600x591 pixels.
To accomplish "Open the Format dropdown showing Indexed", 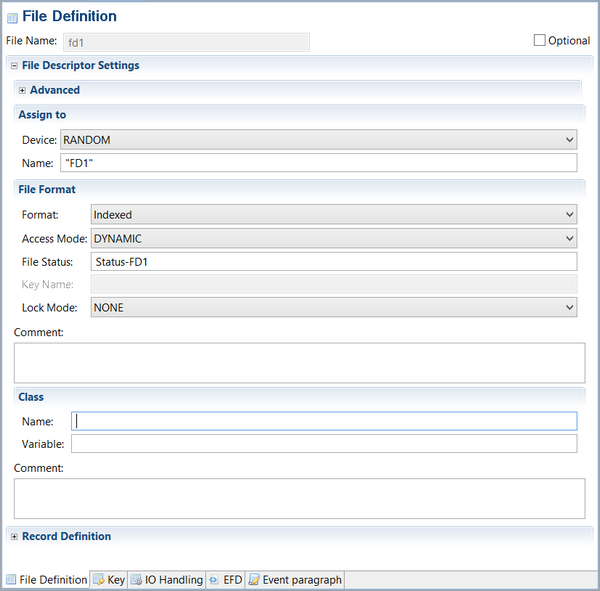I will tap(333, 214).
